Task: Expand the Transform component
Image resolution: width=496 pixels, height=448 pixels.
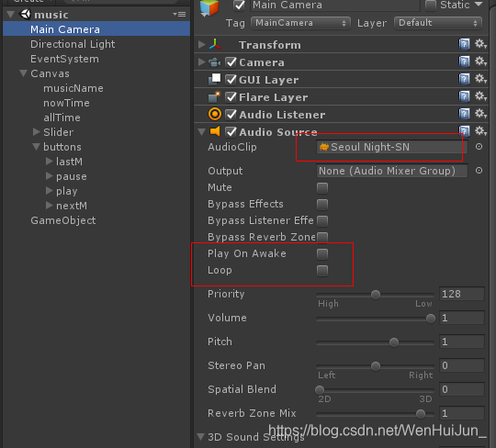Action: pyautogui.click(x=201, y=45)
